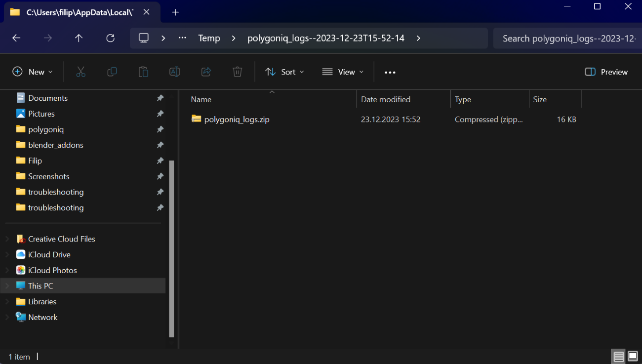Unpin Documents from Quick access
642x364 pixels.
(x=160, y=98)
